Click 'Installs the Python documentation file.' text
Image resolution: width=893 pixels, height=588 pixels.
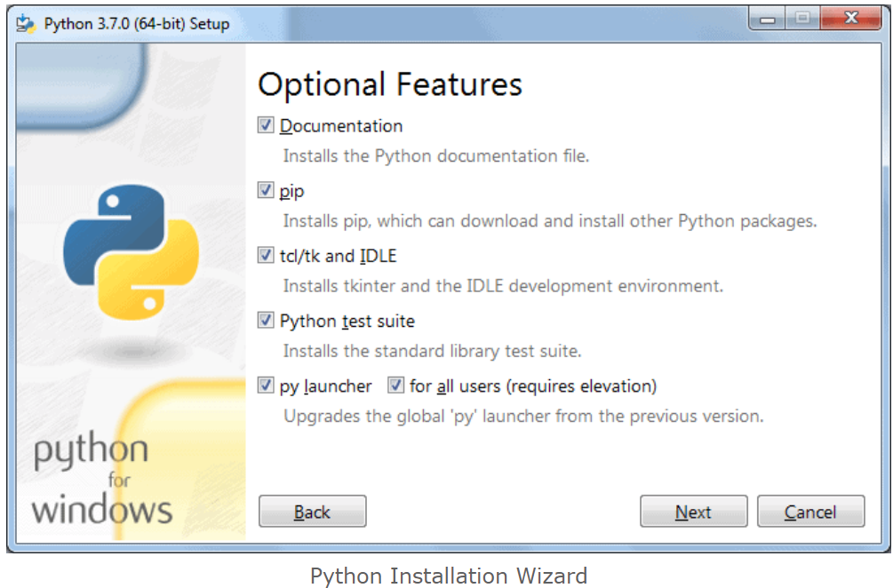click(436, 155)
